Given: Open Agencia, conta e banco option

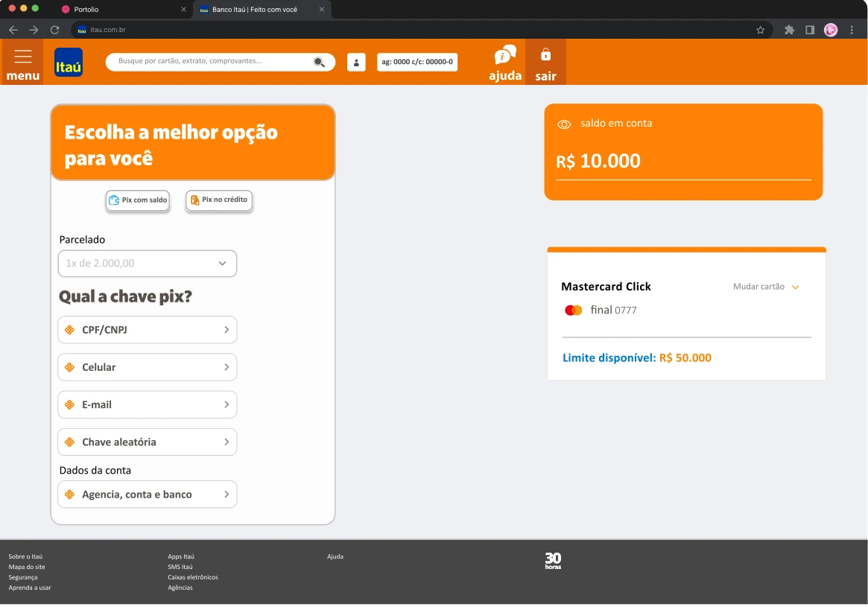Looking at the screenshot, I should tap(148, 495).
